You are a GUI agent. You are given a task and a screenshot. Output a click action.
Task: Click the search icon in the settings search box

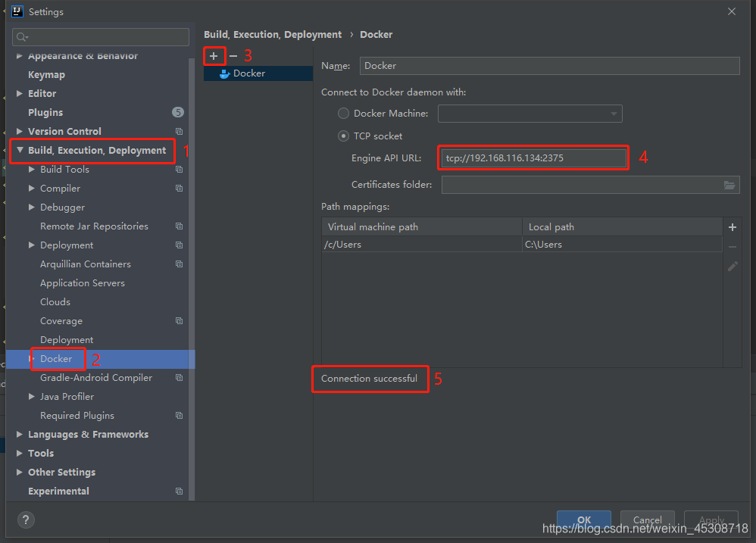22,37
